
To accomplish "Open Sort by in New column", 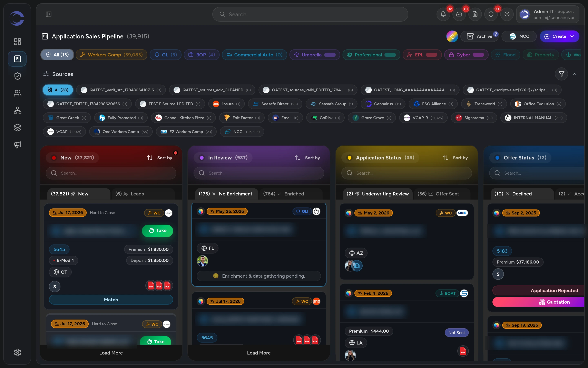I will [x=160, y=158].
